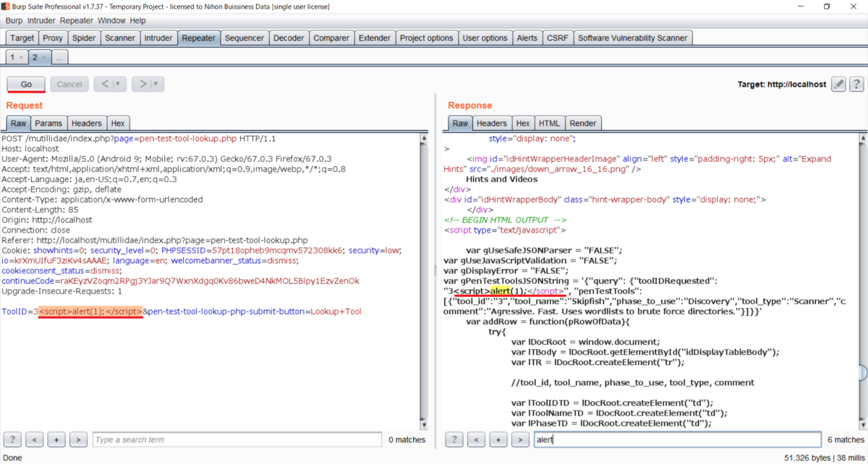
Task: Send the request with Go button
Action: (26, 84)
